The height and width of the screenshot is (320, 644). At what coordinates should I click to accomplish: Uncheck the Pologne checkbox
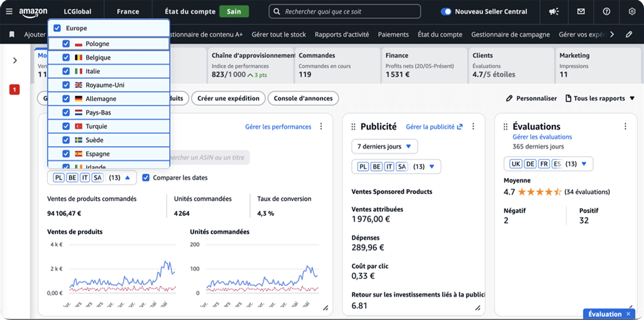(x=66, y=43)
